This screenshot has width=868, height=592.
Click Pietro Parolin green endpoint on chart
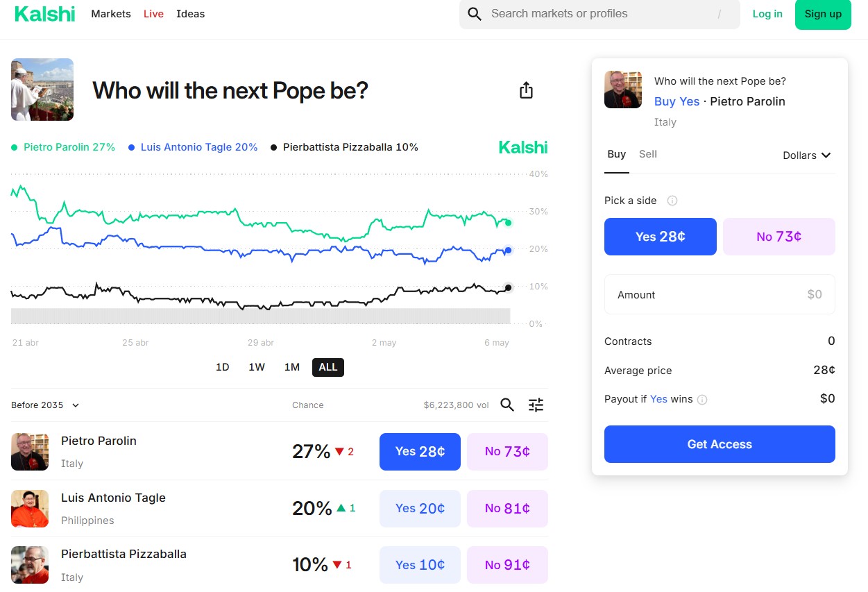(x=508, y=223)
